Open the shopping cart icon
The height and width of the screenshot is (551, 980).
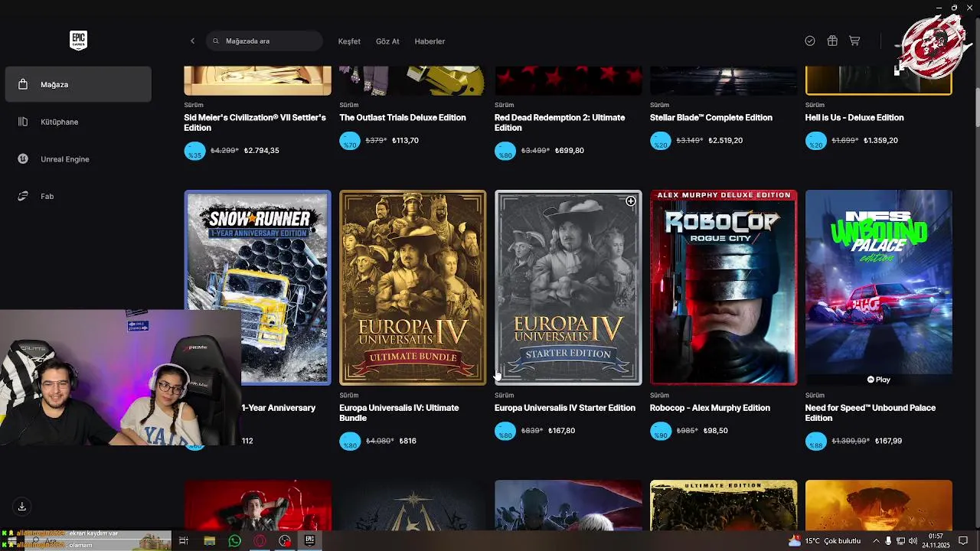pos(854,41)
